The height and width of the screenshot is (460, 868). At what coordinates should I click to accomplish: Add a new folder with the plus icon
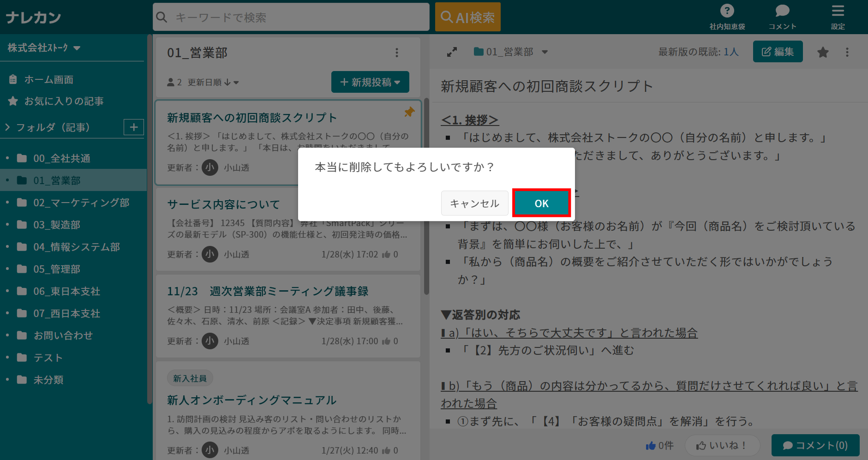point(133,127)
